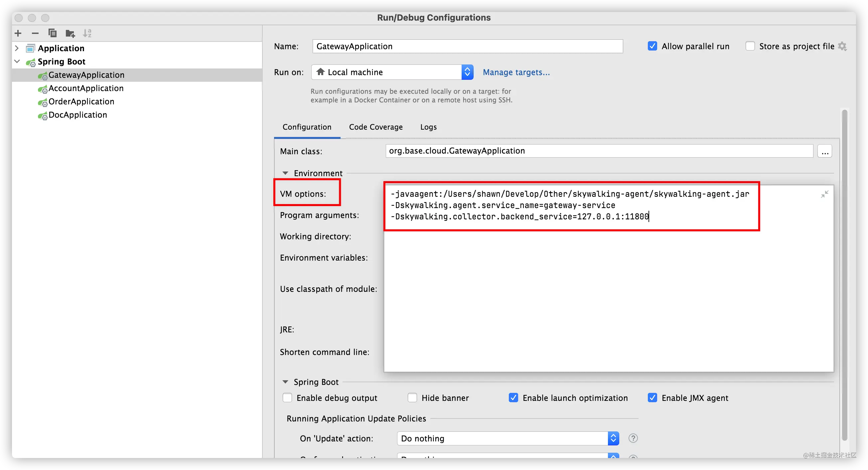Click the Environment variables label

tap(324, 258)
